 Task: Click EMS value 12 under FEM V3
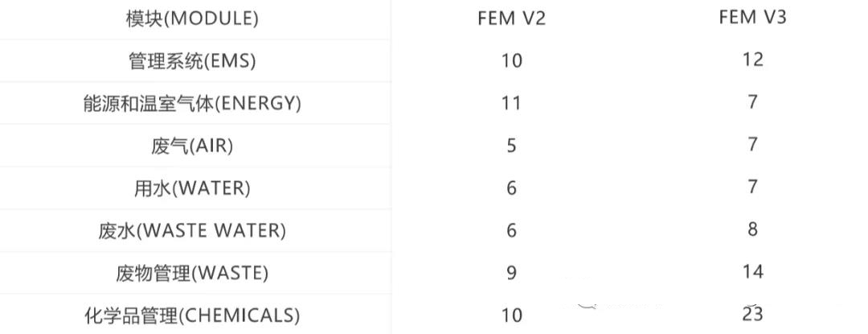[x=752, y=60]
